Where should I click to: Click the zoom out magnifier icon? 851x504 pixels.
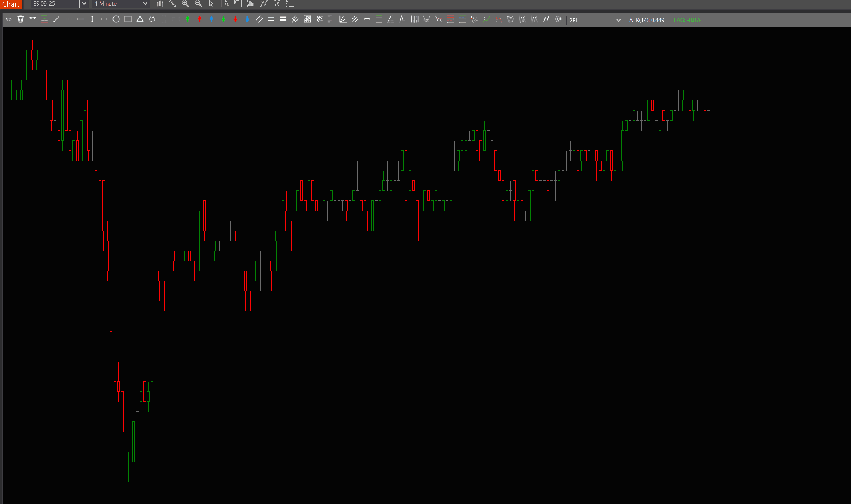tap(198, 4)
